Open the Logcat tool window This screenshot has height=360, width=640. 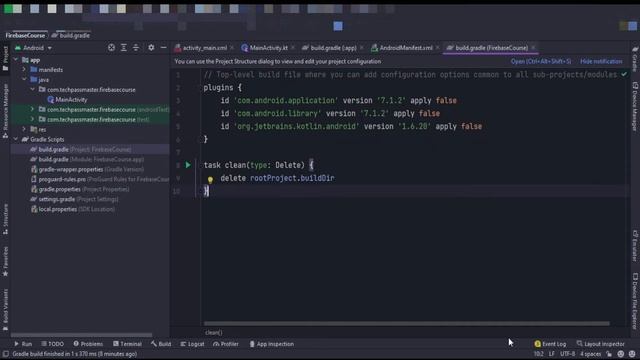pos(192,344)
